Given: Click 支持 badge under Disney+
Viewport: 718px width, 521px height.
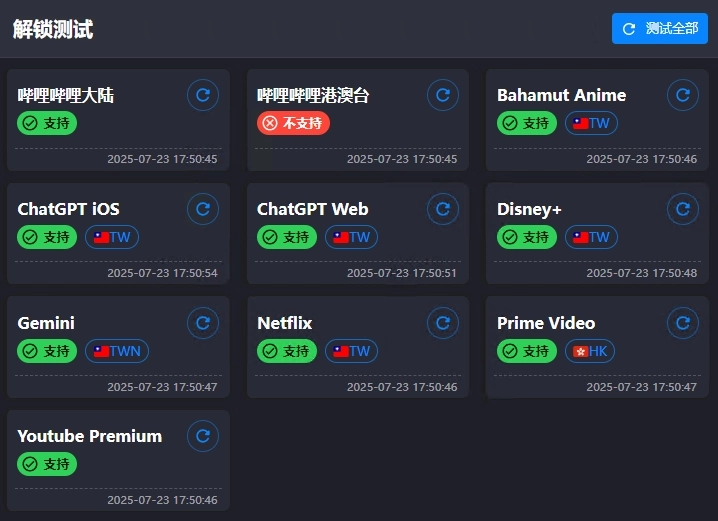Looking at the screenshot, I should pyautogui.click(x=527, y=237).
